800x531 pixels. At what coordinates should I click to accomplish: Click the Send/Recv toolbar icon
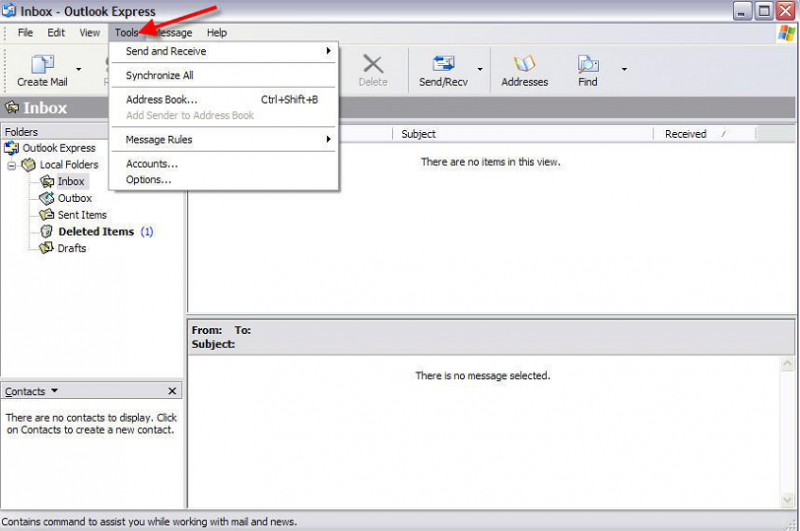pos(443,65)
